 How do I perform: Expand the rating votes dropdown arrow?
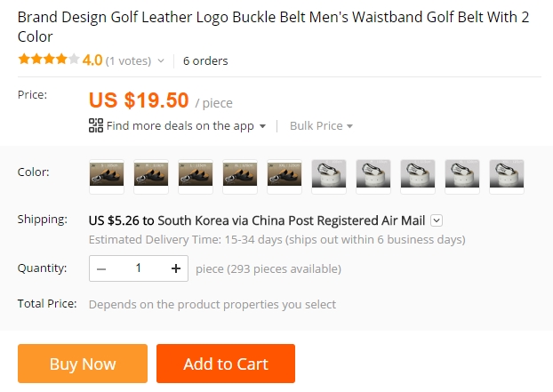(x=161, y=61)
